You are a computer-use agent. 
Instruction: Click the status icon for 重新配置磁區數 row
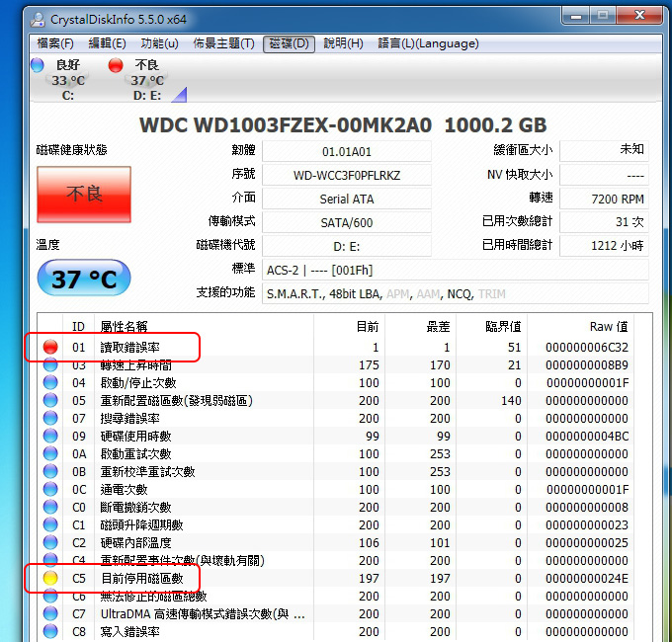tap(50, 400)
